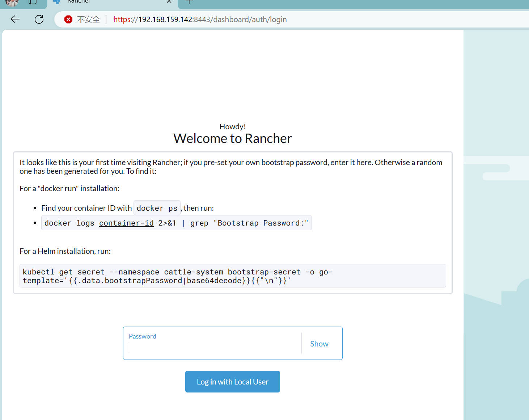The image size is (529, 420).
Task: Click the "Howdy!" greeting text
Action: [x=233, y=127]
